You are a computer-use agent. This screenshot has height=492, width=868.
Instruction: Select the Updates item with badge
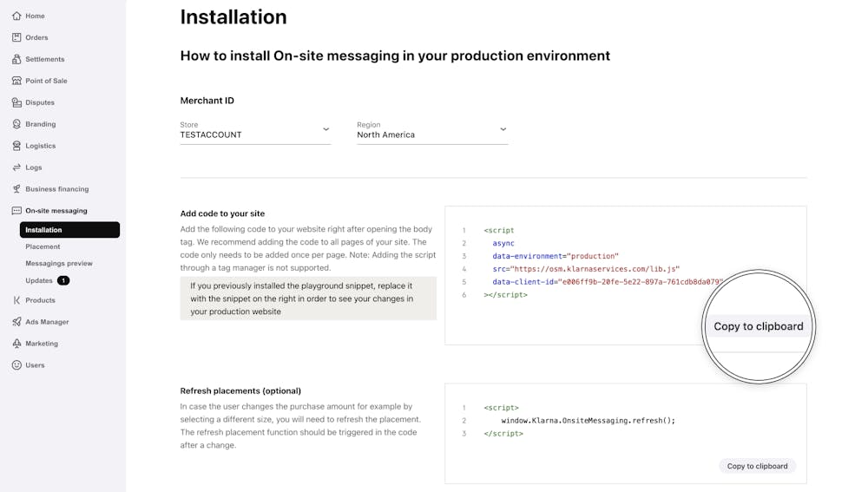click(40, 280)
